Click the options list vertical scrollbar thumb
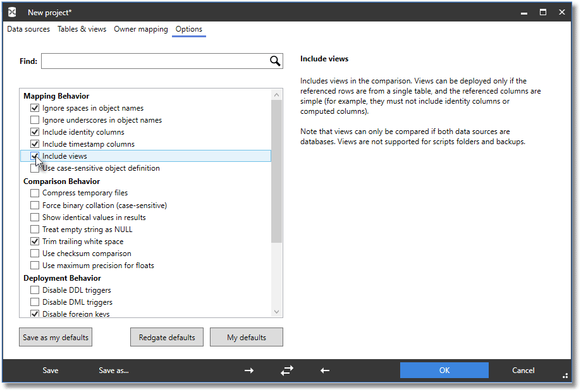 coord(276,171)
